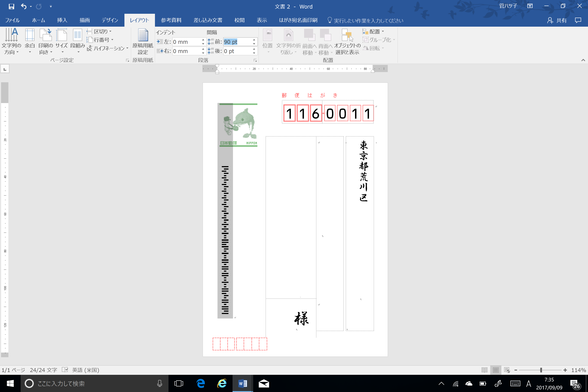Open the 段落 paragraph dialog launcher
588x392 pixels.
coord(255,60)
